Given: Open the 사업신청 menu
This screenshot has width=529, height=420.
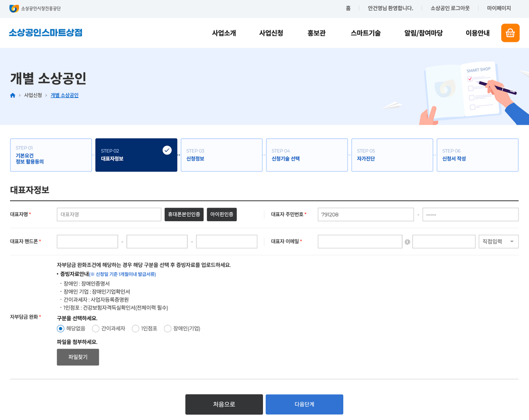Looking at the screenshot, I should coord(271,33).
